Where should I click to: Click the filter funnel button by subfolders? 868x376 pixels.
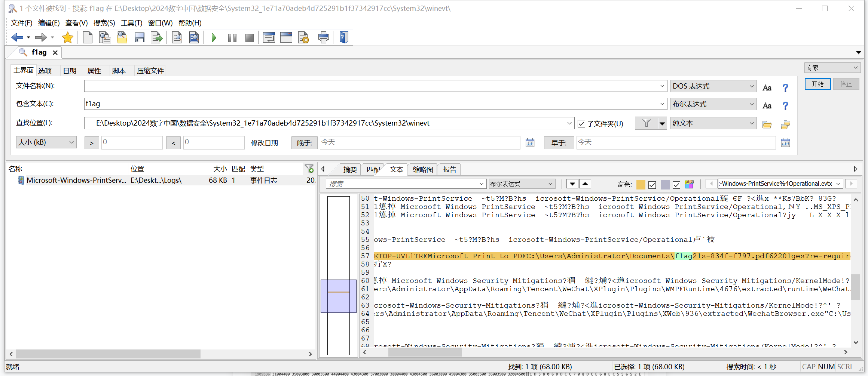pos(646,123)
